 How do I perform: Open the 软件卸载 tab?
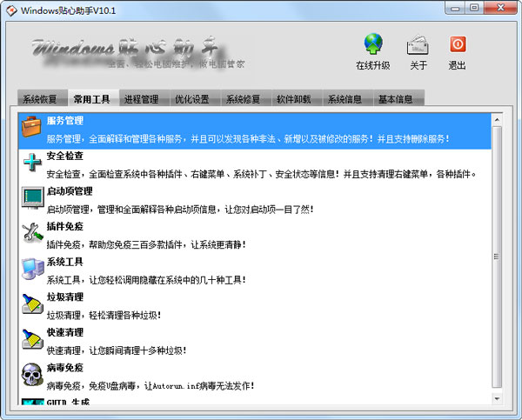coord(297,98)
